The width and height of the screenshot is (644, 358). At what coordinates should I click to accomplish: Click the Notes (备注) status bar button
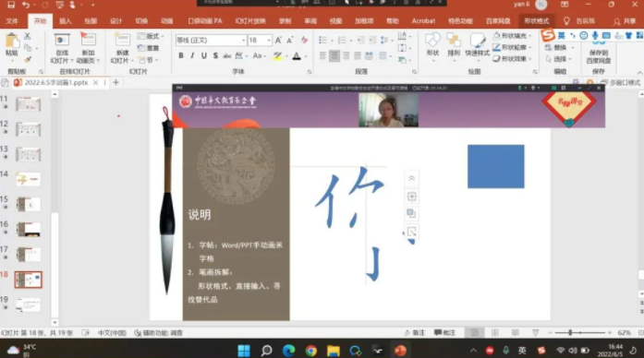415,332
